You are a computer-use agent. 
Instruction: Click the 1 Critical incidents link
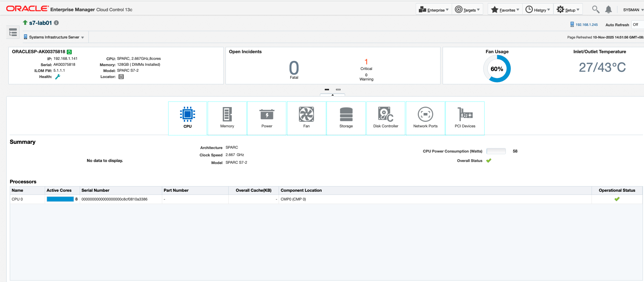[366, 62]
